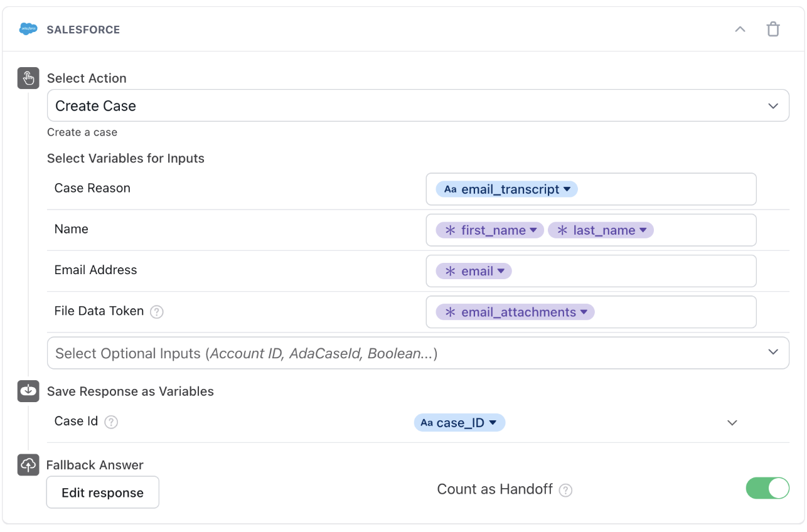The width and height of the screenshot is (807, 532).
Task: Open Count as Handoff help icon
Action: [565, 491]
